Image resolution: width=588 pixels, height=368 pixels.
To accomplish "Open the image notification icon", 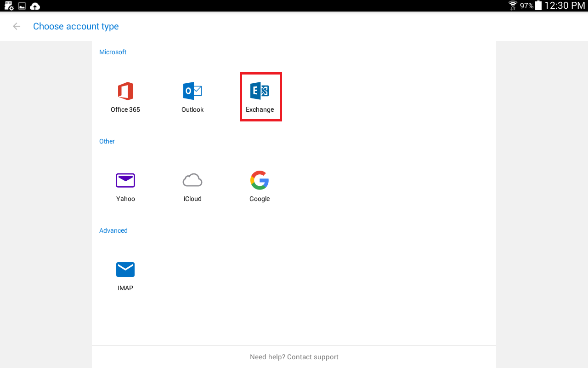I will click(22, 6).
